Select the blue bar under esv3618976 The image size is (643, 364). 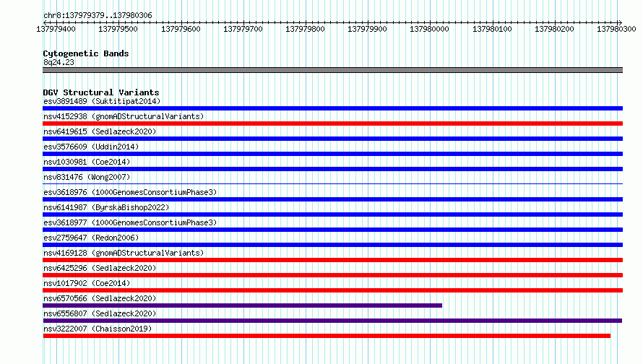[x=332, y=199]
